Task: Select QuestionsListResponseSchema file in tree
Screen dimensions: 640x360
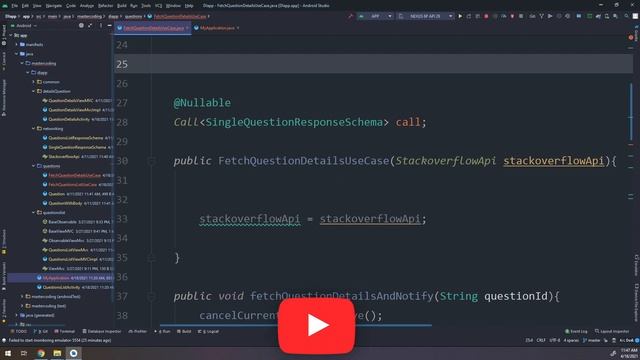Action: (x=76, y=138)
